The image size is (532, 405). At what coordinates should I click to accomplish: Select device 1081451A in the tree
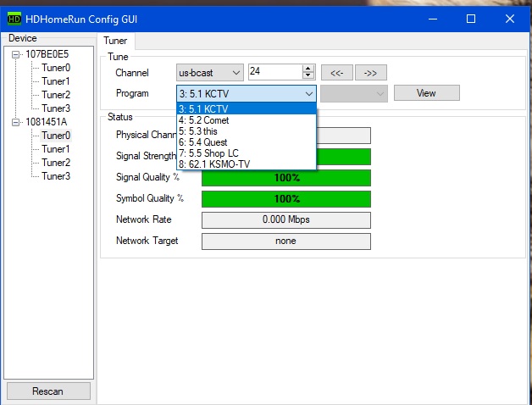click(x=47, y=122)
